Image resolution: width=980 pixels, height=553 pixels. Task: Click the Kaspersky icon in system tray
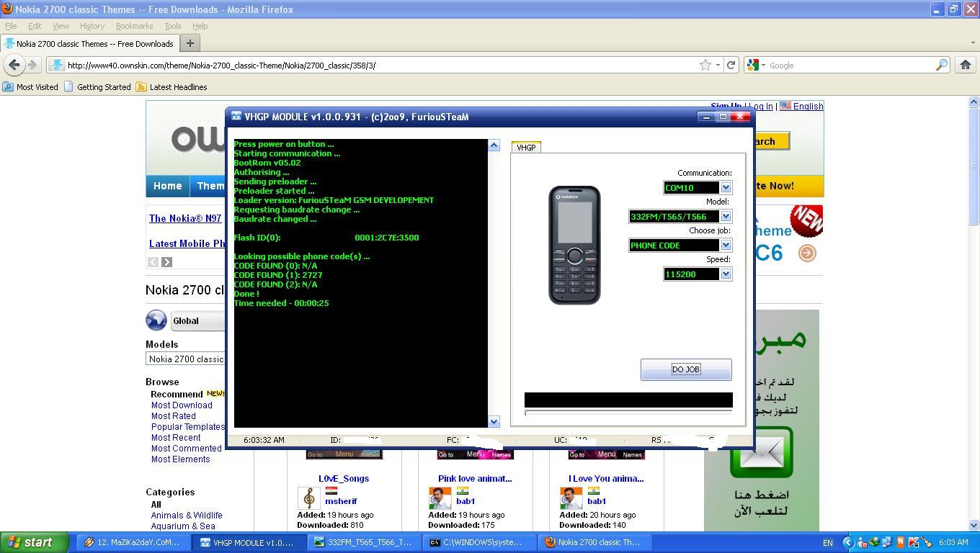(914, 542)
